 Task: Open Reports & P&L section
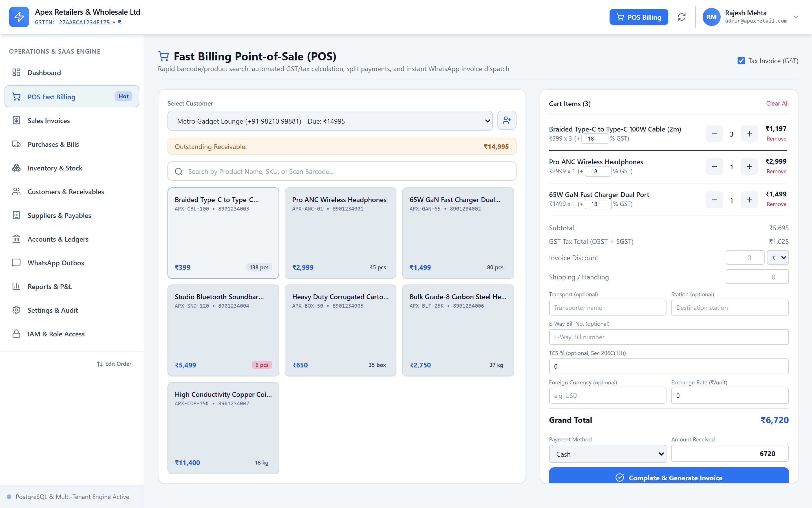click(72, 286)
